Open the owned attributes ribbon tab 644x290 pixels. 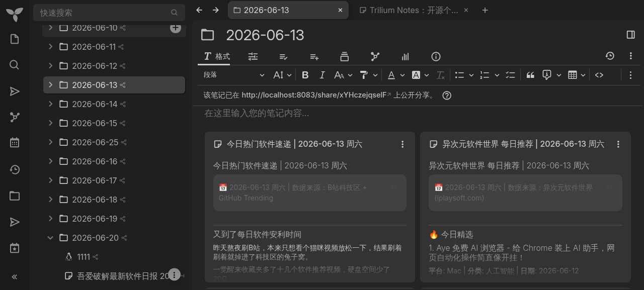283,56
